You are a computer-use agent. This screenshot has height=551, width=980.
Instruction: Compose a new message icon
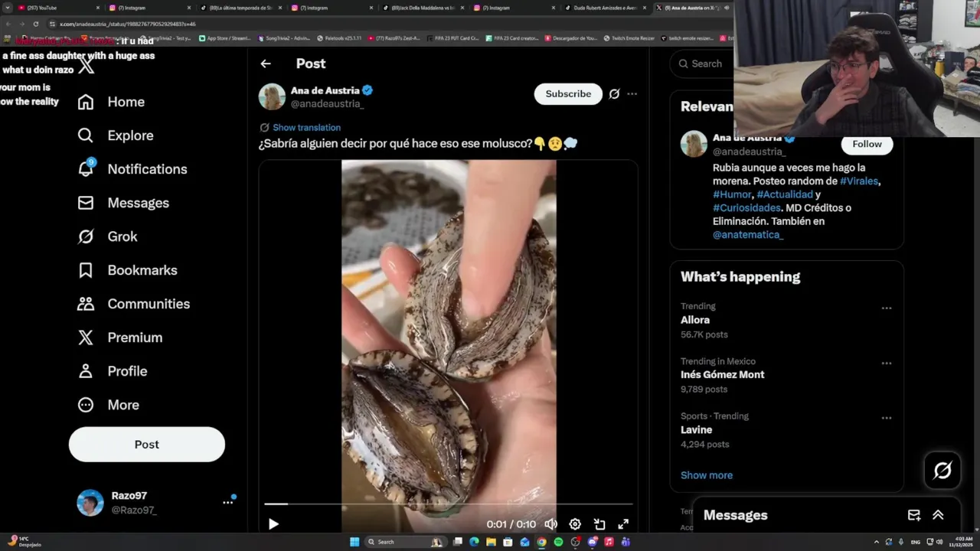coord(914,515)
